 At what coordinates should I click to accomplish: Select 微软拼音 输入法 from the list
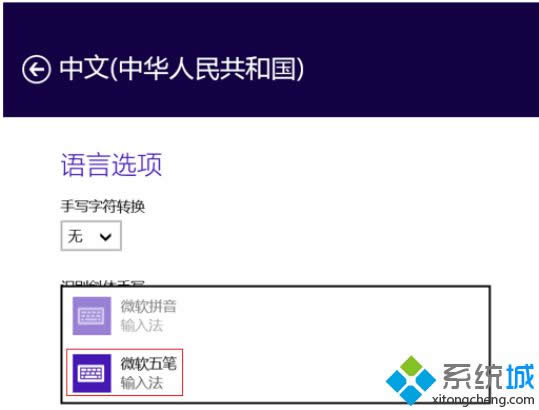point(124,316)
